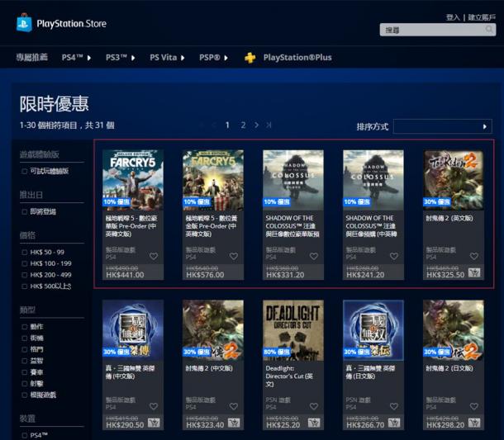Check 射擊 genre filter

pyautogui.click(x=24, y=384)
